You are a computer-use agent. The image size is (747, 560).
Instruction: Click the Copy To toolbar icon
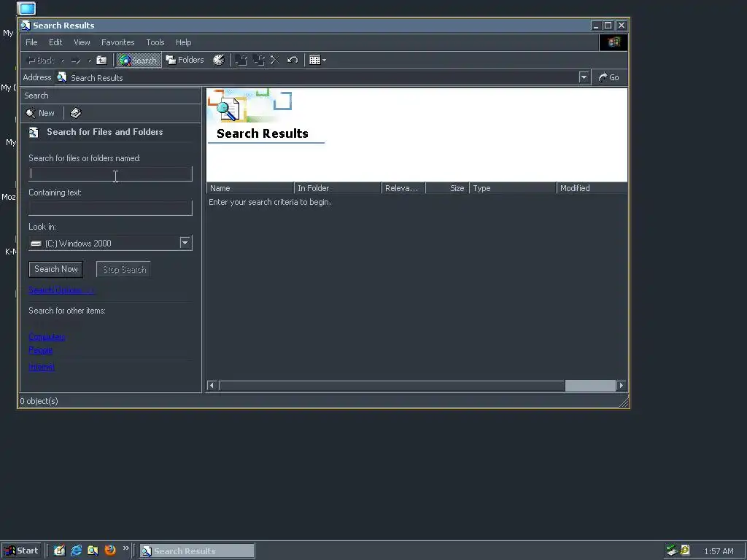click(259, 60)
